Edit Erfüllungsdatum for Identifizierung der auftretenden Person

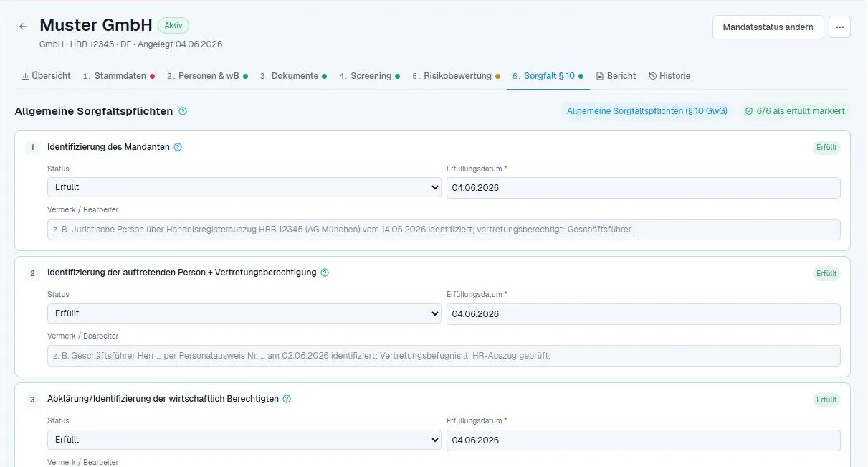pyautogui.click(x=643, y=314)
